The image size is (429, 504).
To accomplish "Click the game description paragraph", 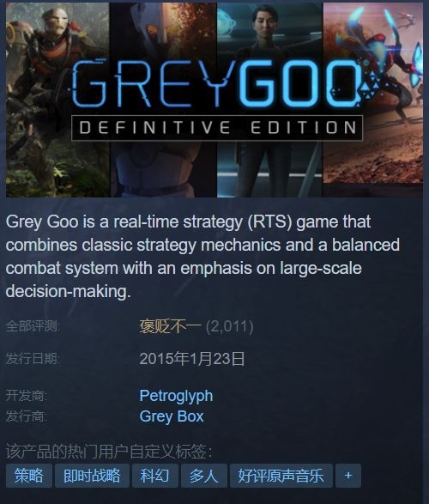I will 203,257.
